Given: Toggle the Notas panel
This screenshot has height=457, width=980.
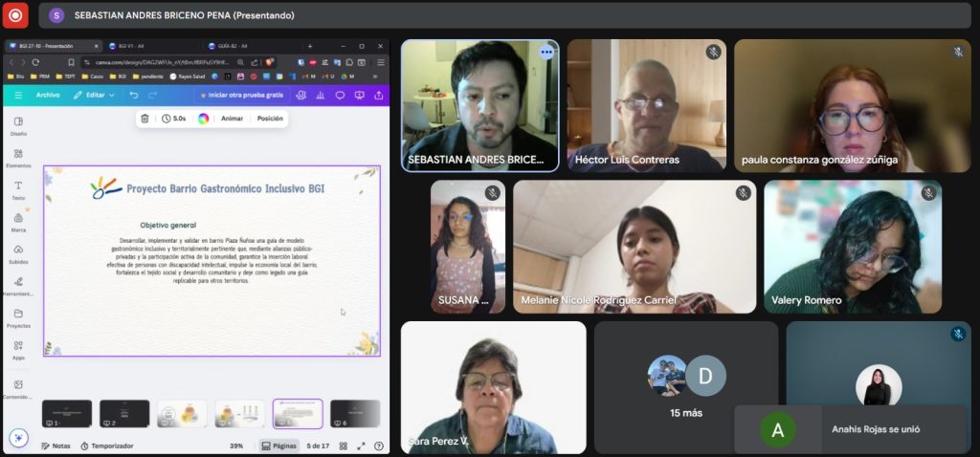Looking at the screenshot, I should (56, 446).
